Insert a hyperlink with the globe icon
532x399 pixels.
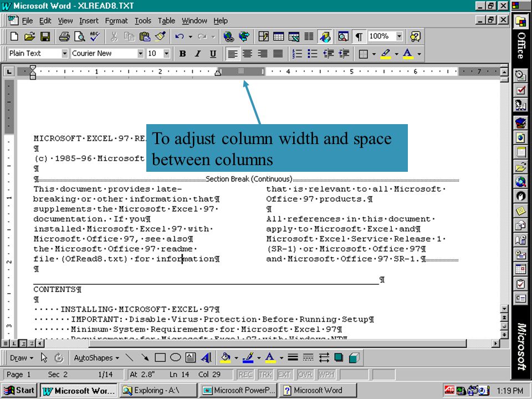pos(229,37)
